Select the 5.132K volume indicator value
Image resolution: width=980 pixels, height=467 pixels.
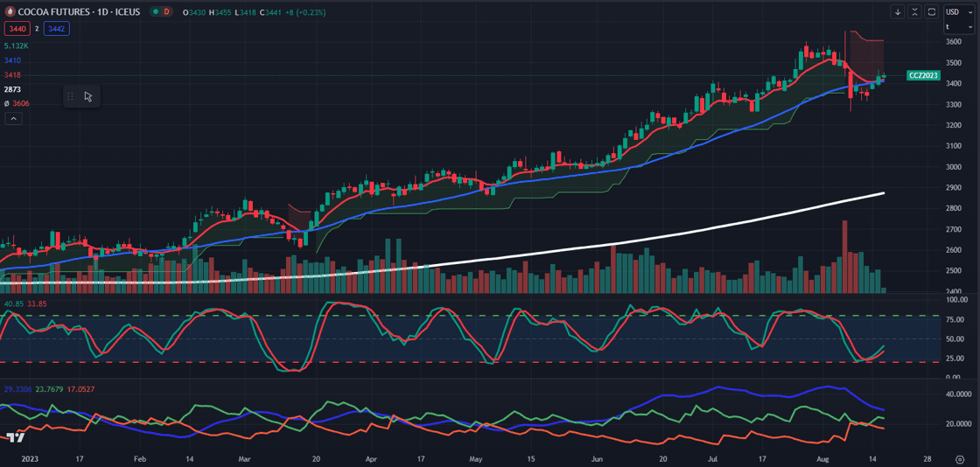[x=16, y=46]
